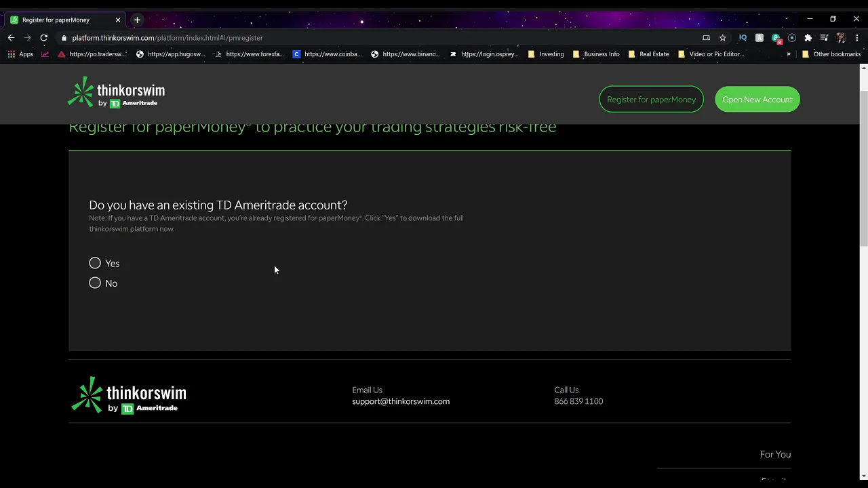
Task: Click the red chart bookmark icon
Action: tap(45, 54)
